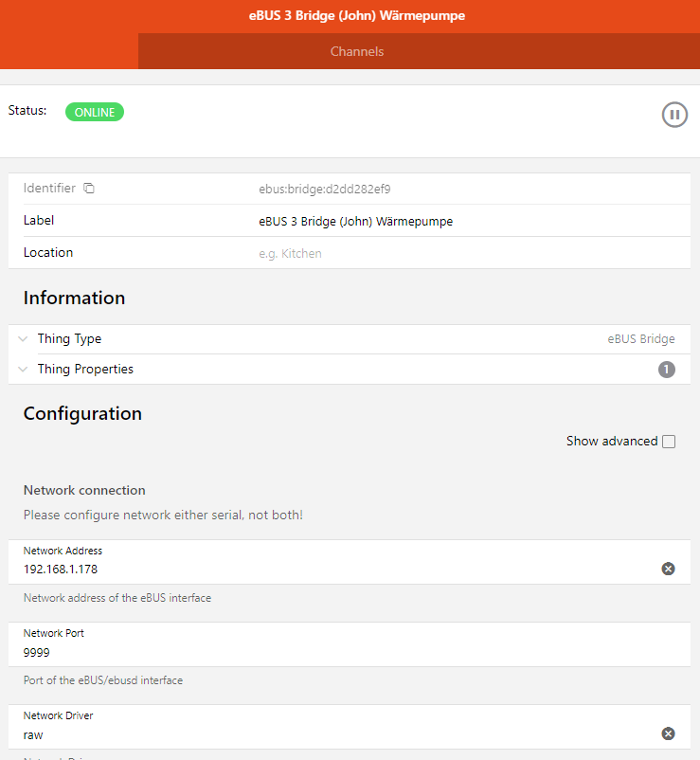The image size is (700, 760).
Task: Open the Network Driver selection field
Action: coord(332,734)
